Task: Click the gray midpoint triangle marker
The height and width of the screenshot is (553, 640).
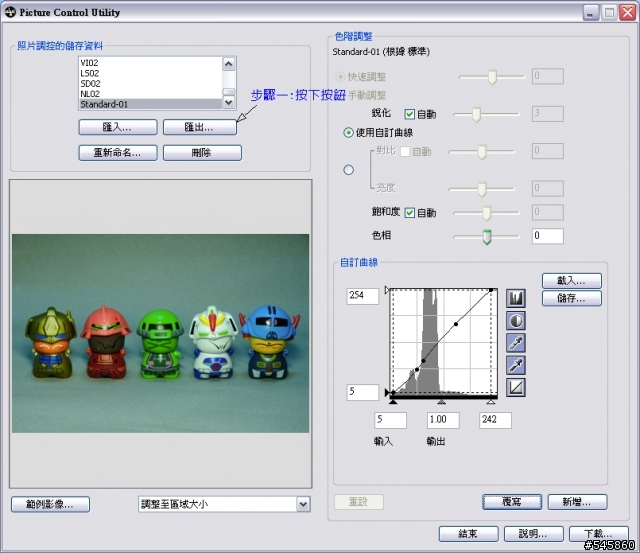Action: tap(441, 402)
